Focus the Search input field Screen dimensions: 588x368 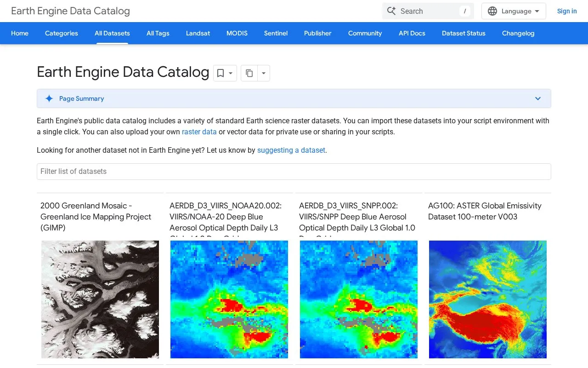coord(428,11)
